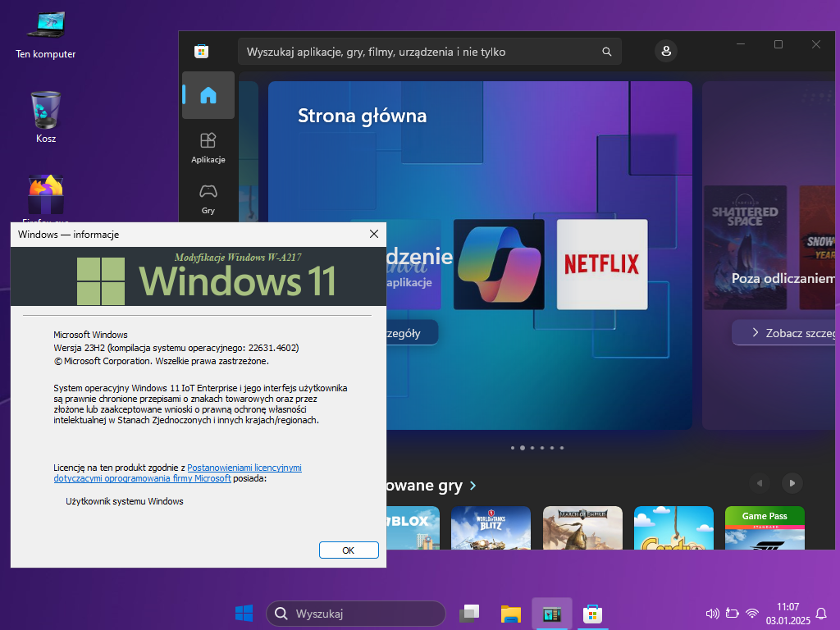The width and height of the screenshot is (840, 630).
Task: Open Windows Start menu
Action: coord(244,614)
